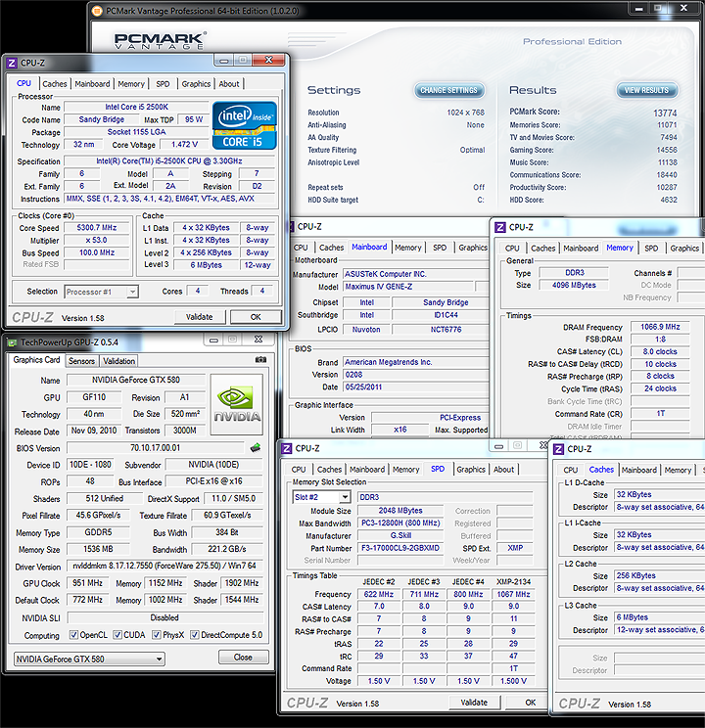Viewport: 705px width, 728px height.
Task: Click the PCMark Vantage orange title icon
Action: [x=97, y=11]
